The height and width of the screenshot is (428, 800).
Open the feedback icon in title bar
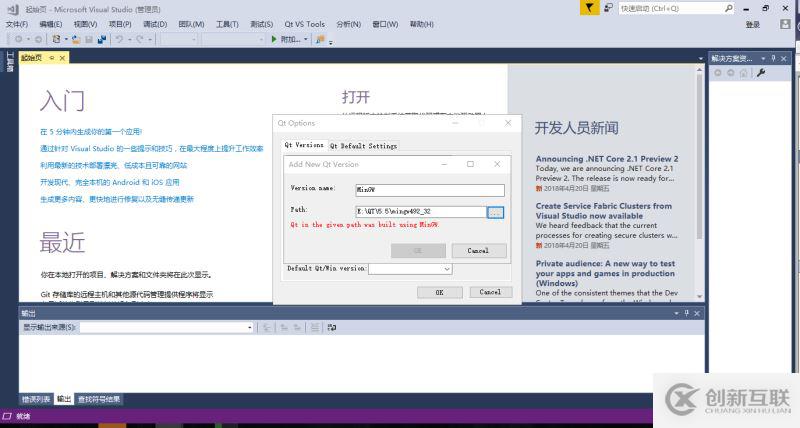click(x=608, y=8)
